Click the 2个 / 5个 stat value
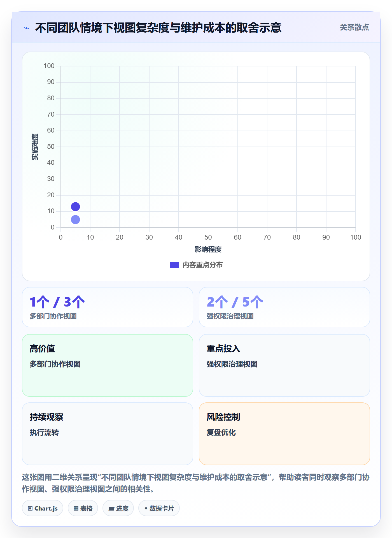The height and width of the screenshot is (538, 392). pos(235,302)
